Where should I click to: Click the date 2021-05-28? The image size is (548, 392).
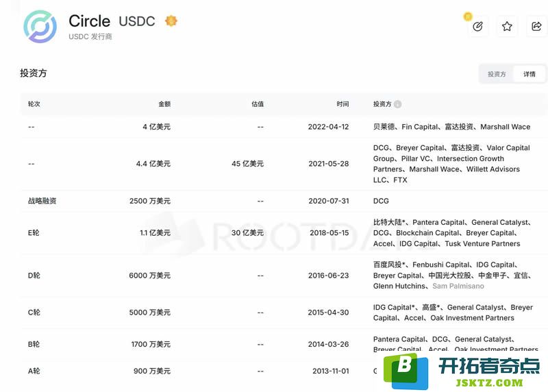tap(329, 164)
